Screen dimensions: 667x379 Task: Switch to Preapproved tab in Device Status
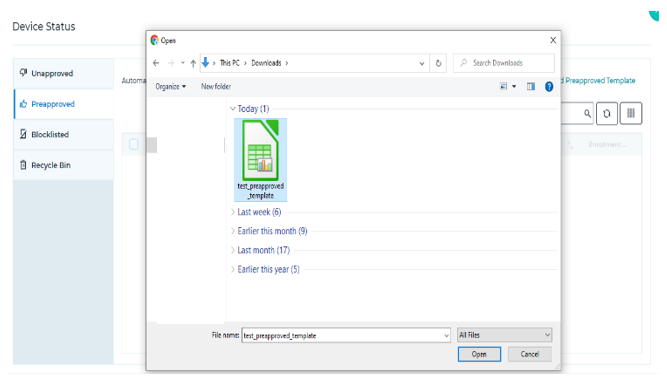(64, 104)
